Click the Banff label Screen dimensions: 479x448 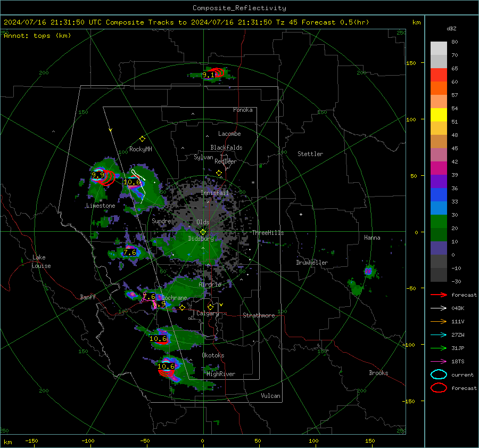[88, 297]
